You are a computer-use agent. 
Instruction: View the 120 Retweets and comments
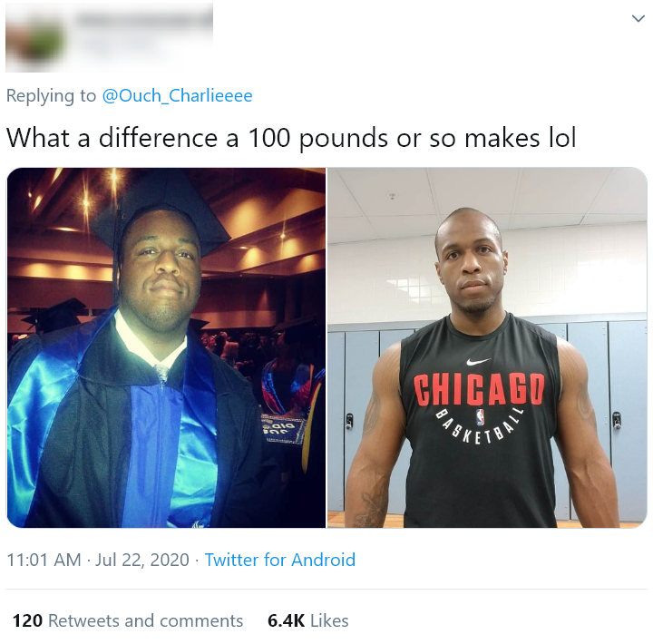coord(128,620)
